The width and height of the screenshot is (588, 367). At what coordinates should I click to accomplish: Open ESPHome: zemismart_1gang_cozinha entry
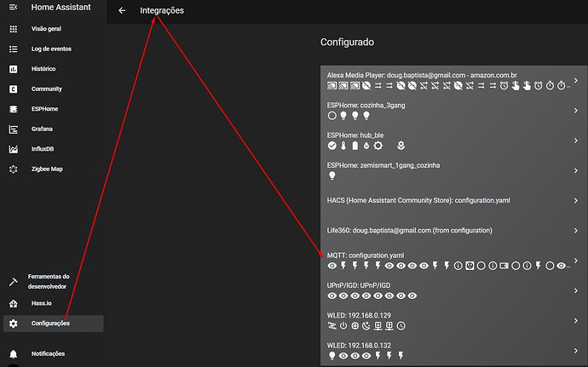453,170
